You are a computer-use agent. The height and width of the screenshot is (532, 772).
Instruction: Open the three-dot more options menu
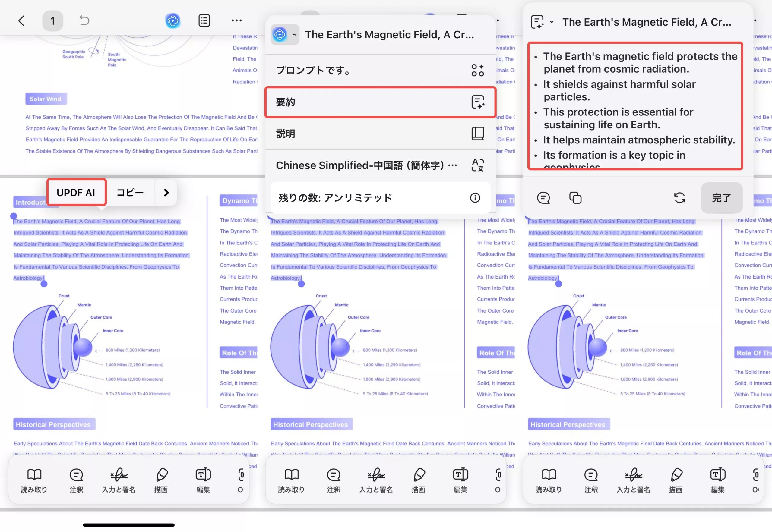(x=236, y=21)
